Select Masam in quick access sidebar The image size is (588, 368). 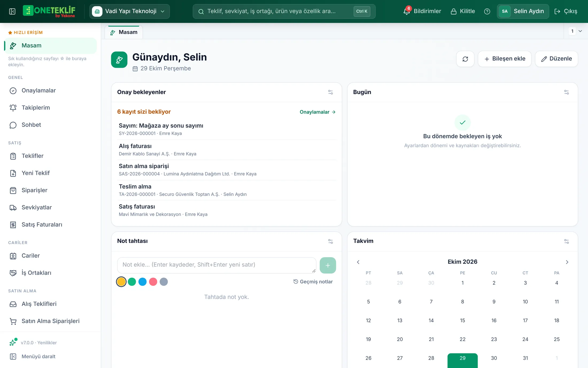(50, 45)
